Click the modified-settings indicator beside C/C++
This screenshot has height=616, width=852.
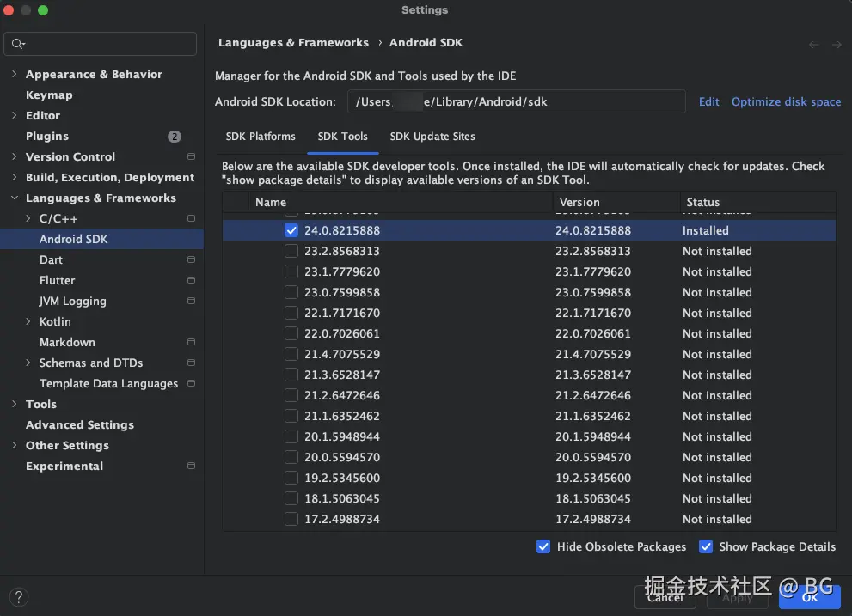[191, 218]
